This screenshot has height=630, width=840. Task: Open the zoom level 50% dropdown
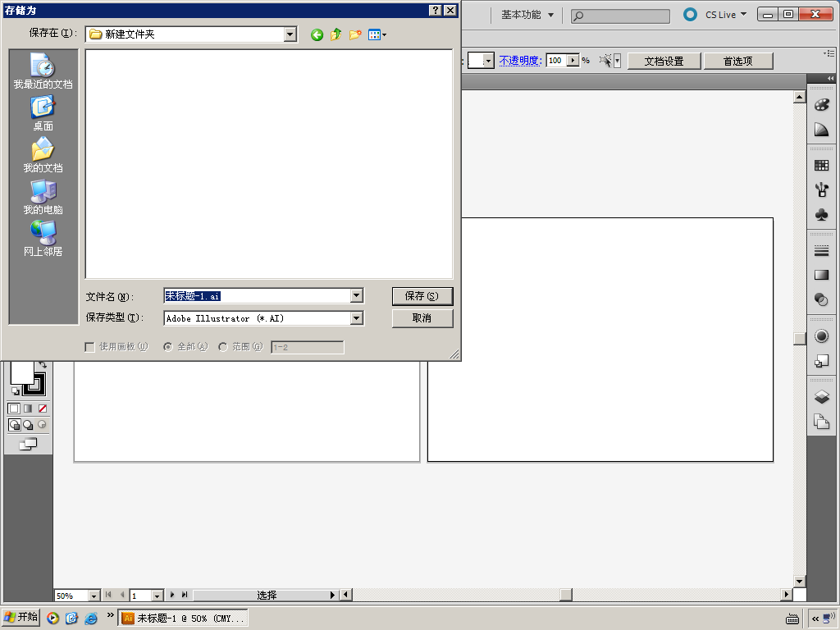[x=94, y=596]
